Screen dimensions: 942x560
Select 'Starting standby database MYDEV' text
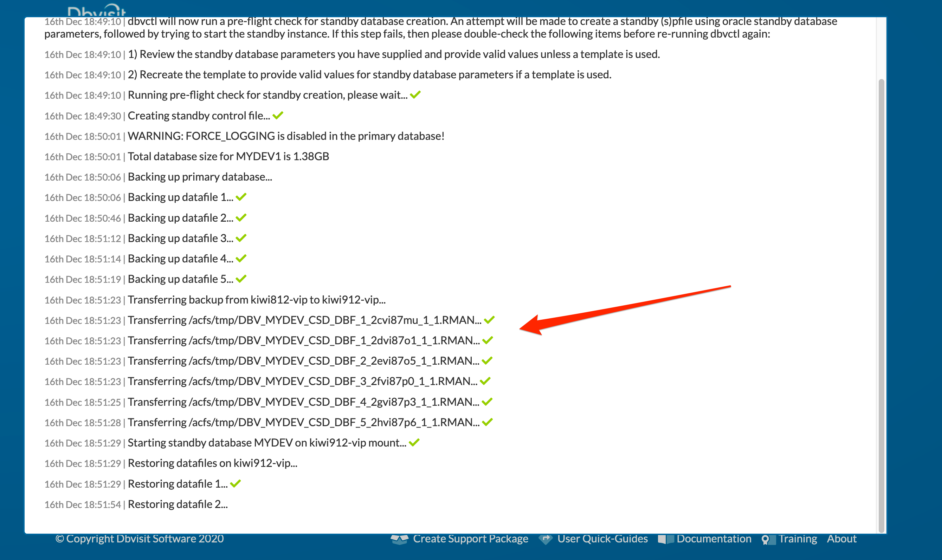click(x=267, y=443)
